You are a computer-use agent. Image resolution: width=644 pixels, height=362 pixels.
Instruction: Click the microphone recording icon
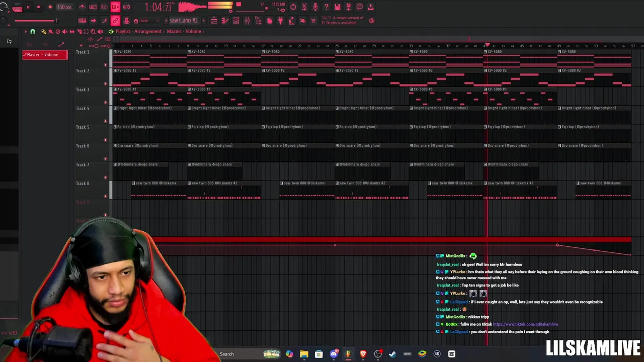point(315,7)
